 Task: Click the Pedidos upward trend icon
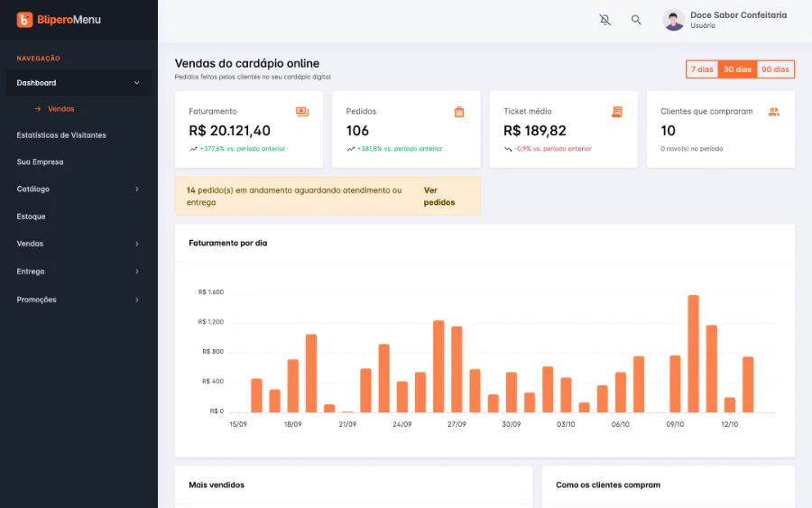351,149
